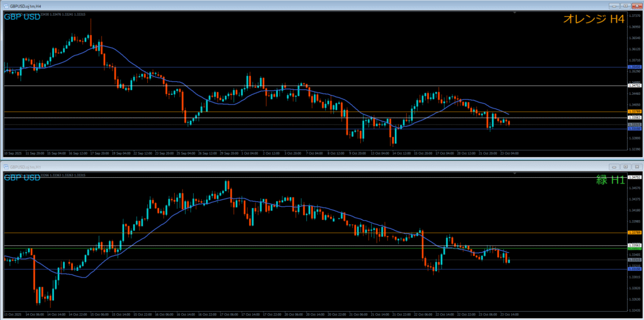Click the 'GBP USD' label in the H4 chart
The width and height of the screenshot is (644, 320).
(23, 17)
